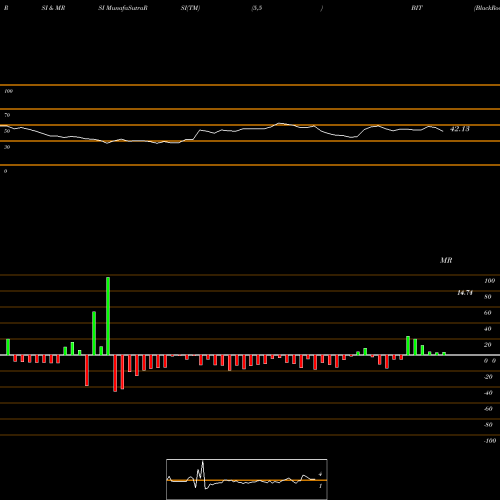Click the mini overview chart thumbnail at the bottom
500x500 pixels.
click(247, 479)
